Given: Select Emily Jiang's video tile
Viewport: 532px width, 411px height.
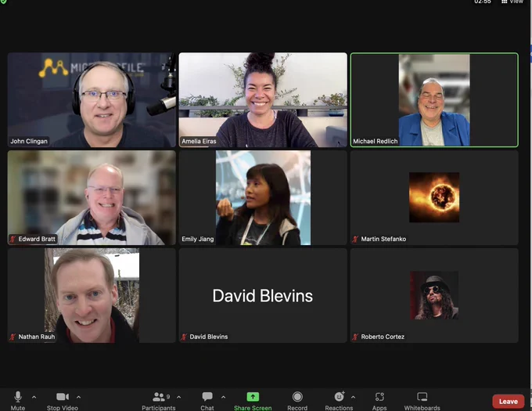Looking at the screenshot, I should [263, 197].
